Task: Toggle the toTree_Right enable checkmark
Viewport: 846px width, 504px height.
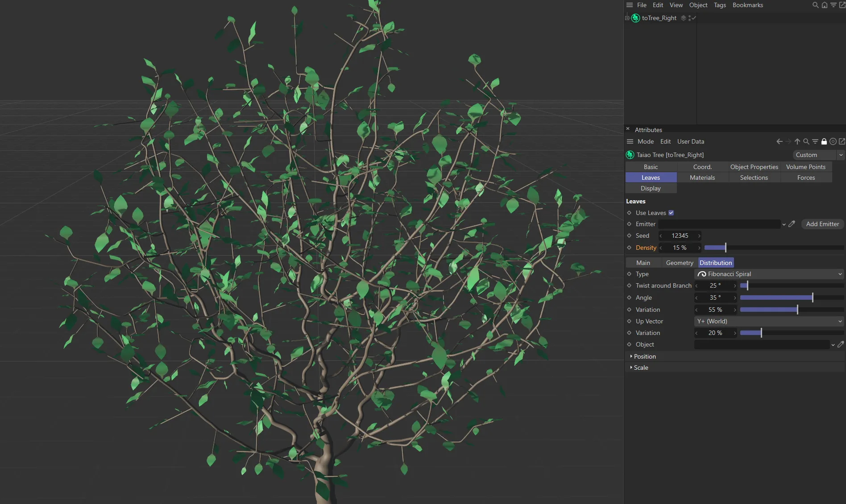Action: tap(693, 18)
